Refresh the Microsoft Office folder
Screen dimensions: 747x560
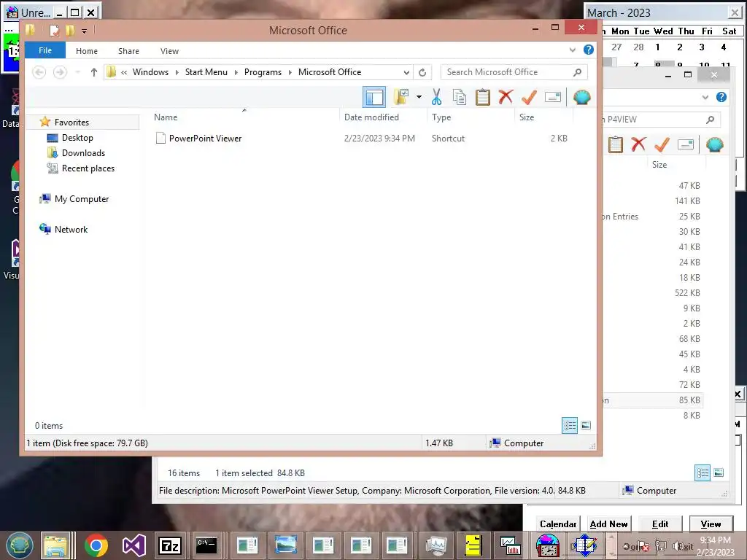(x=422, y=72)
